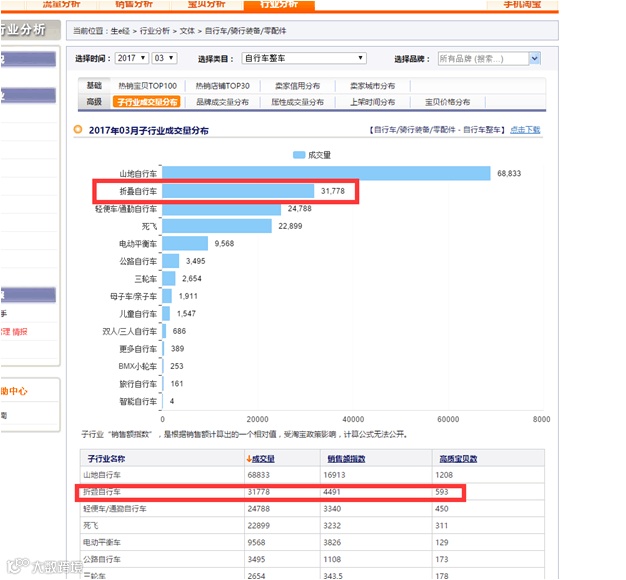Click the brand selector's blue dropdown arrow
Image resolution: width=626 pixels, height=580 pixels.
(535, 59)
